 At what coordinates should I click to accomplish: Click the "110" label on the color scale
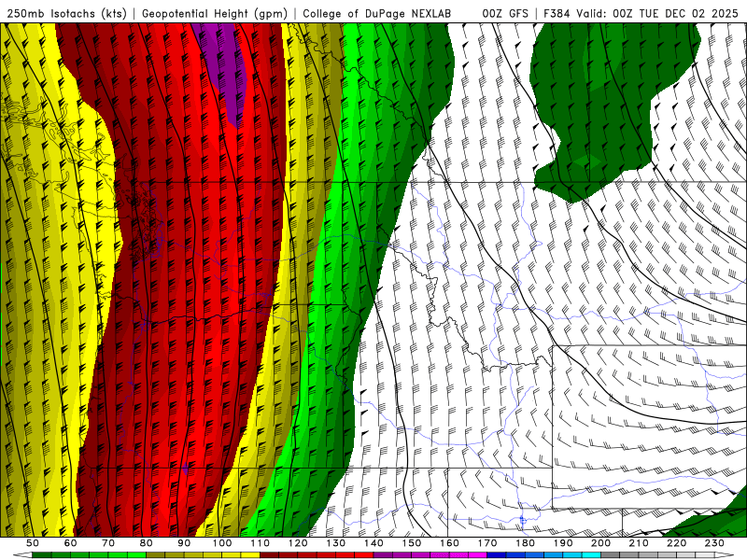coord(261,543)
